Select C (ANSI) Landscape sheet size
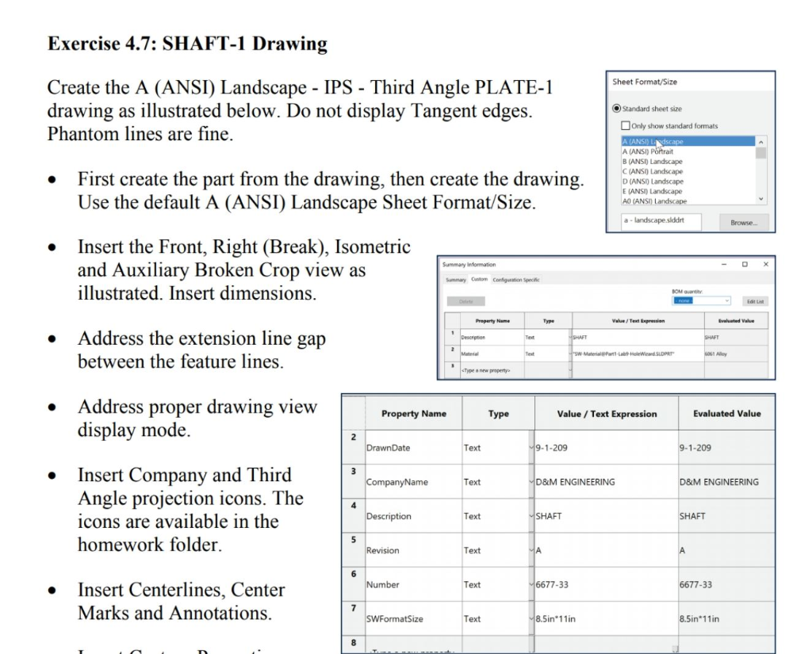This screenshot has height=654, width=812. pos(688,171)
